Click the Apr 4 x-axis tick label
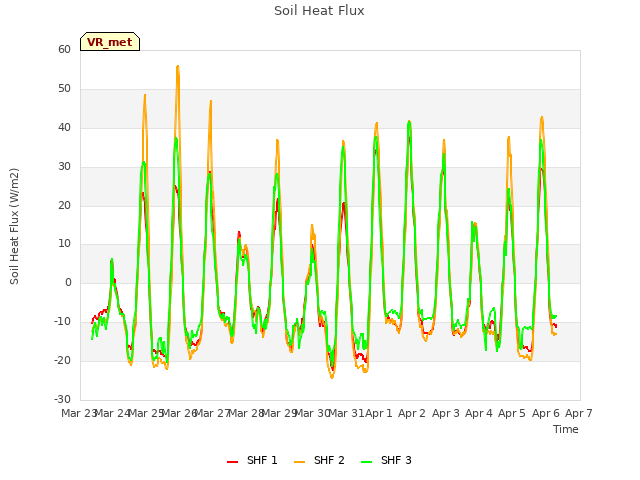The height and width of the screenshot is (480, 640). coord(479,413)
